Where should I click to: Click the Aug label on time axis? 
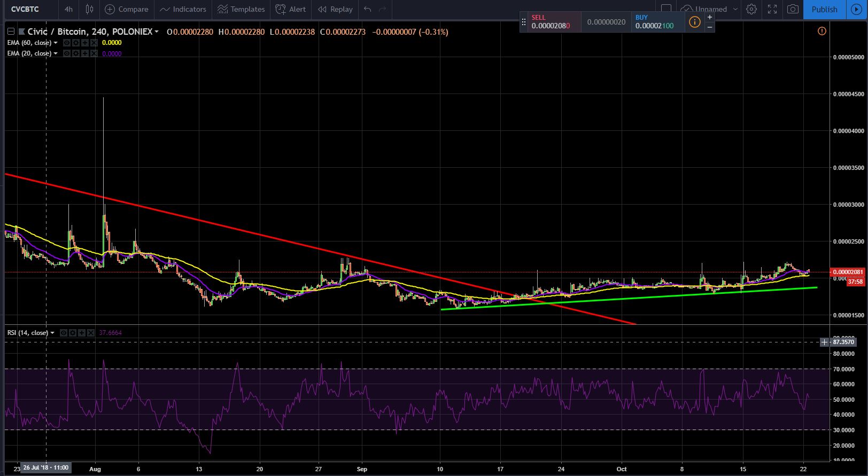click(x=95, y=468)
